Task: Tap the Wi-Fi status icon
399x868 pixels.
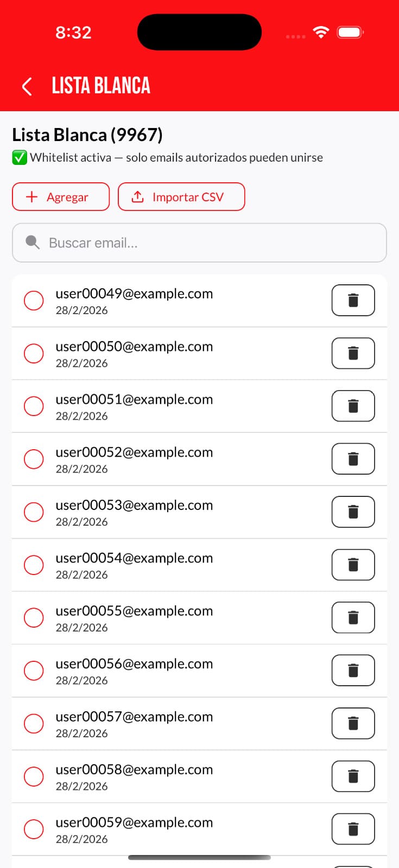Action: [321, 33]
